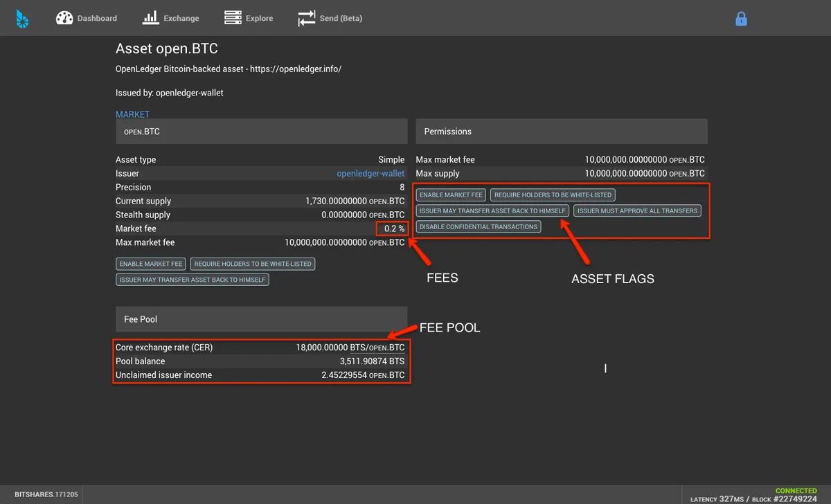Click Max supply value in Permissions
Viewport: 831px width, 504px height.
[x=645, y=173]
